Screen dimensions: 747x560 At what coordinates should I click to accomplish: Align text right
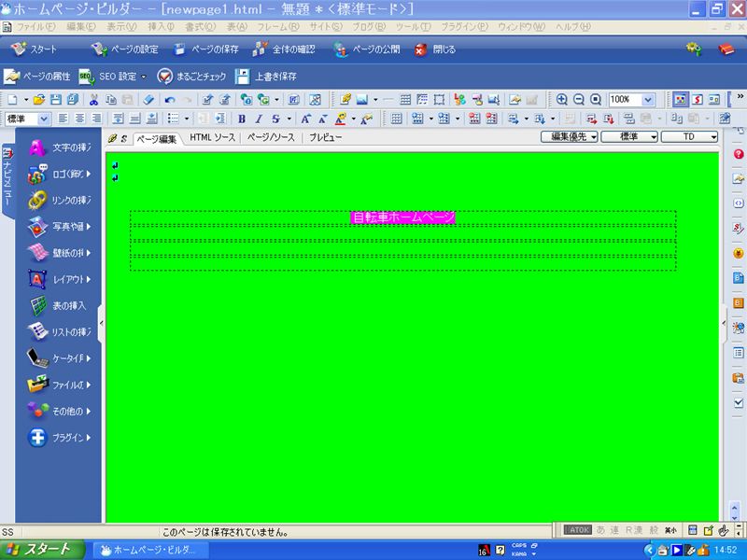(96, 119)
